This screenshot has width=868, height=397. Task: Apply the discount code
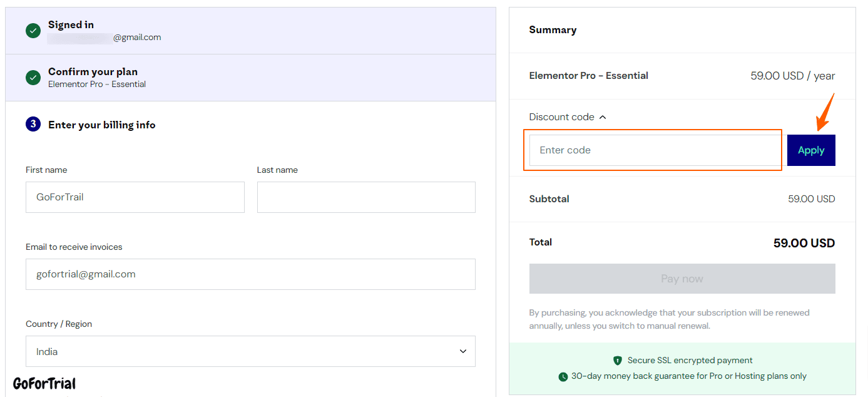[x=811, y=150]
